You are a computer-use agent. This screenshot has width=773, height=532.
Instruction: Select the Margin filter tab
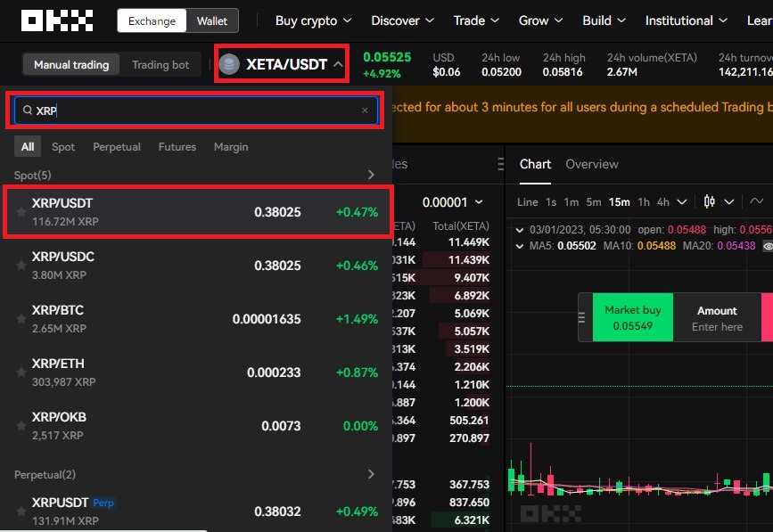(231, 147)
